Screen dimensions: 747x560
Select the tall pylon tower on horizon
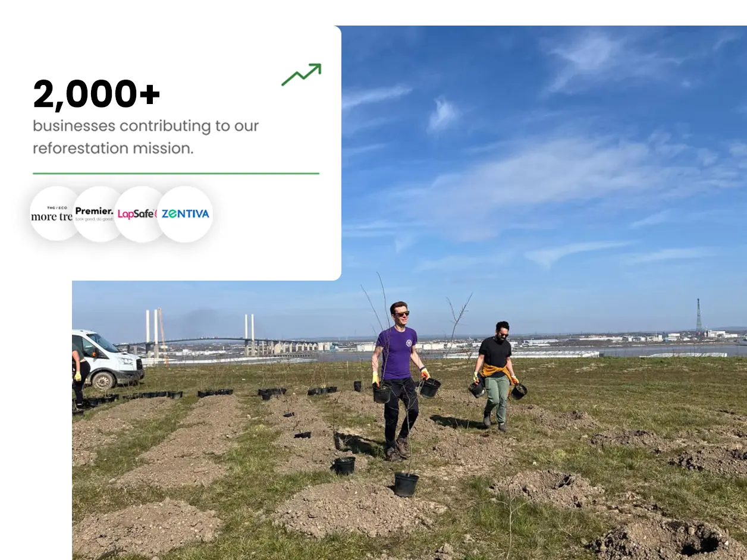699,316
